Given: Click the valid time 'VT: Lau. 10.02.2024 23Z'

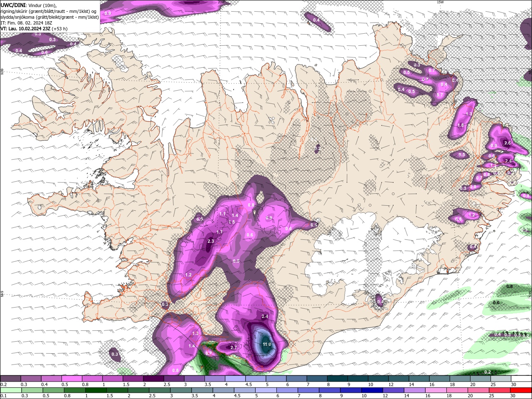Looking at the screenshot, I should tap(25, 29).
